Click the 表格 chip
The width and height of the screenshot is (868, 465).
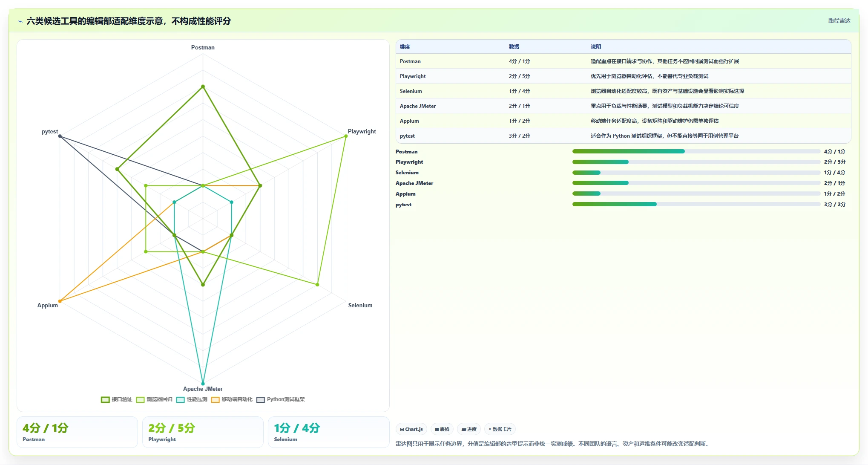(x=442, y=429)
